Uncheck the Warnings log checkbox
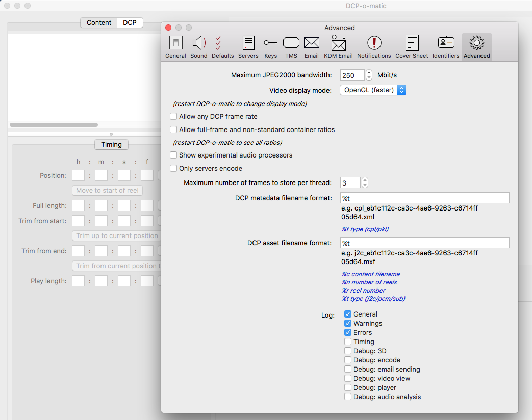532x420 pixels. point(348,324)
